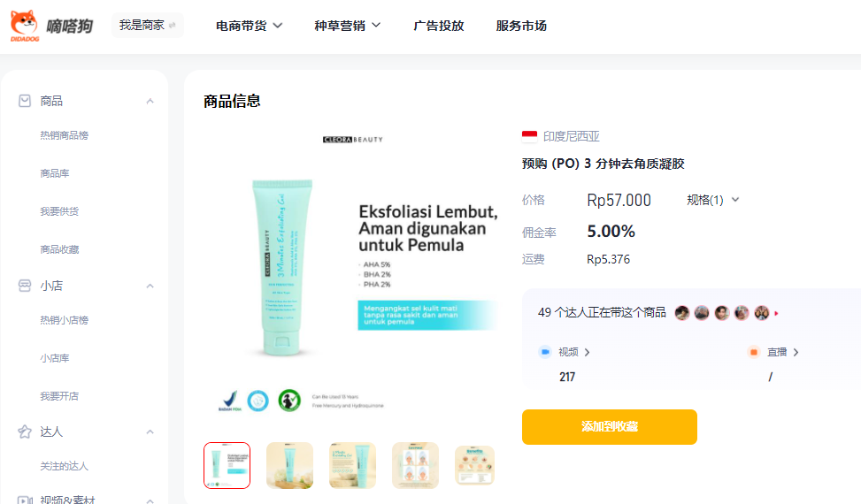This screenshot has height=504, width=861.
Task: Click the 达人 star sidebar icon
Action: click(x=25, y=432)
